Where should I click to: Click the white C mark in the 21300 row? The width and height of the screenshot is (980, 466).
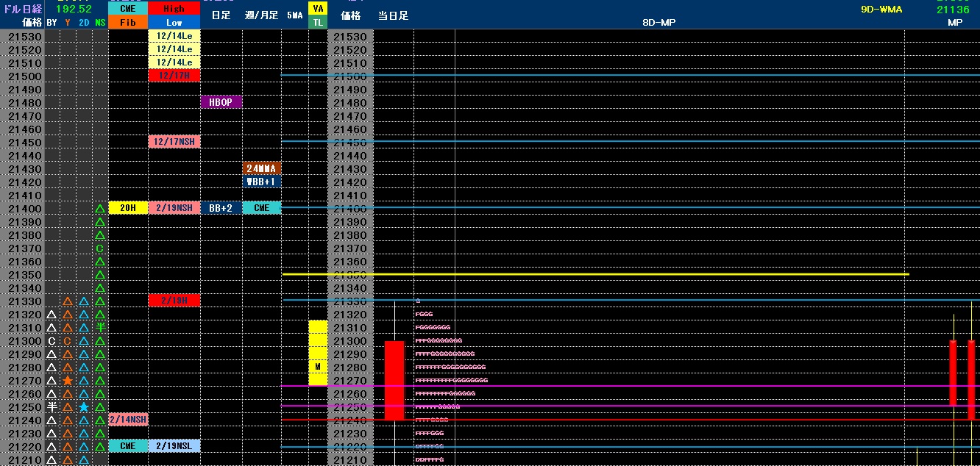pyautogui.click(x=52, y=340)
